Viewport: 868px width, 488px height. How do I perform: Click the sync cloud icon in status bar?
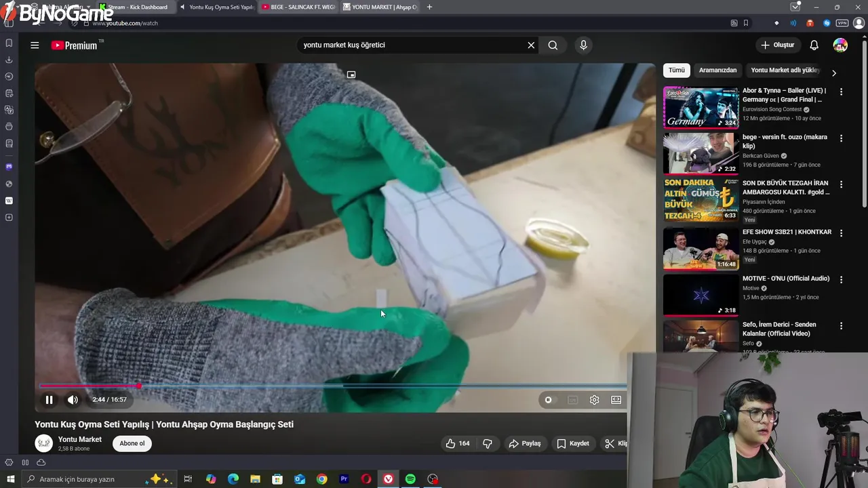41,462
